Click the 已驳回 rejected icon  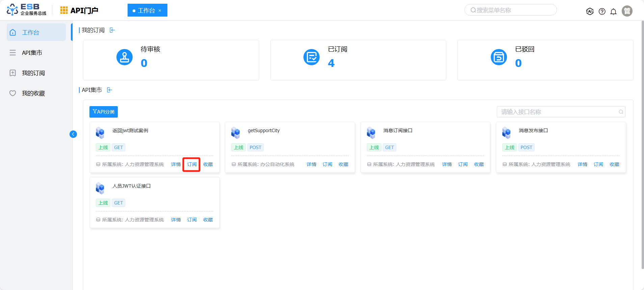(x=499, y=57)
